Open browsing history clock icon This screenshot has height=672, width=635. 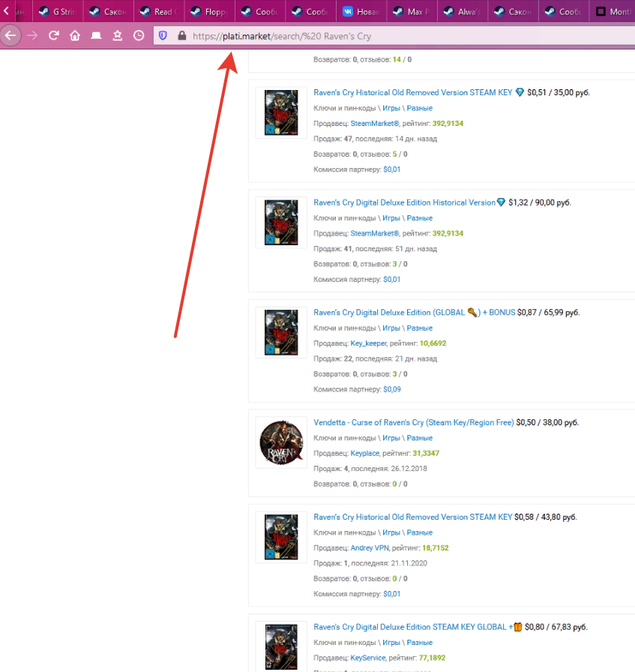tap(139, 35)
